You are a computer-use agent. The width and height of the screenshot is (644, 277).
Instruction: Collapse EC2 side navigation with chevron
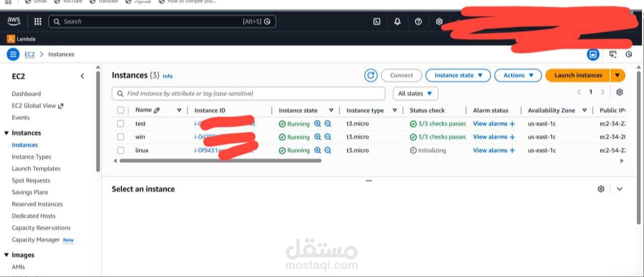click(83, 76)
